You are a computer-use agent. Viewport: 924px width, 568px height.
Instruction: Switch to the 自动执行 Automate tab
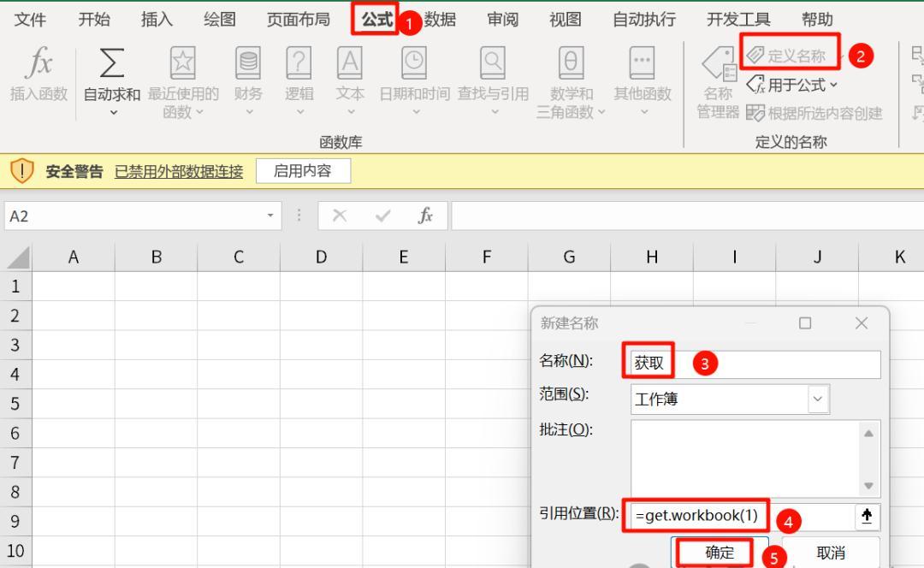click(644, 20)
